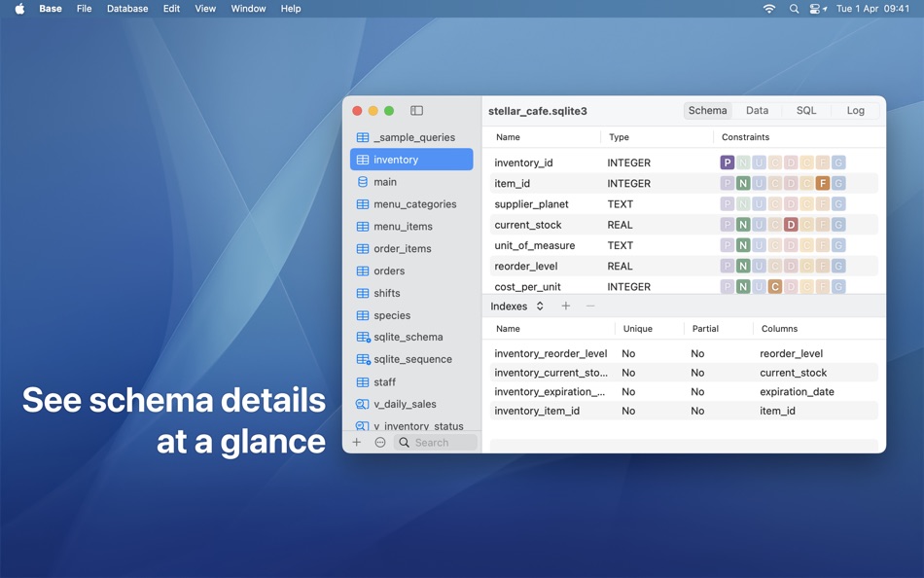The width and height of the screenshot is (924, 578).
Task: Select the species table icon
Action: coord(363,315)
